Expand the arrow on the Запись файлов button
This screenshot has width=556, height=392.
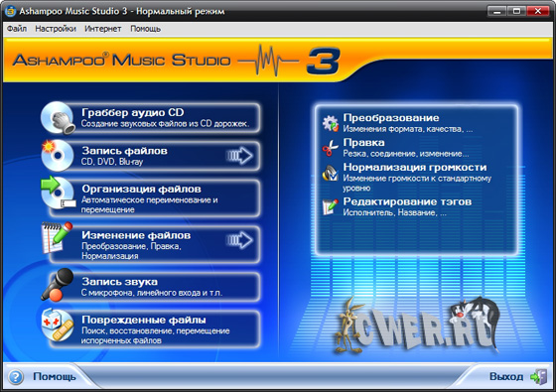[239, 155]
